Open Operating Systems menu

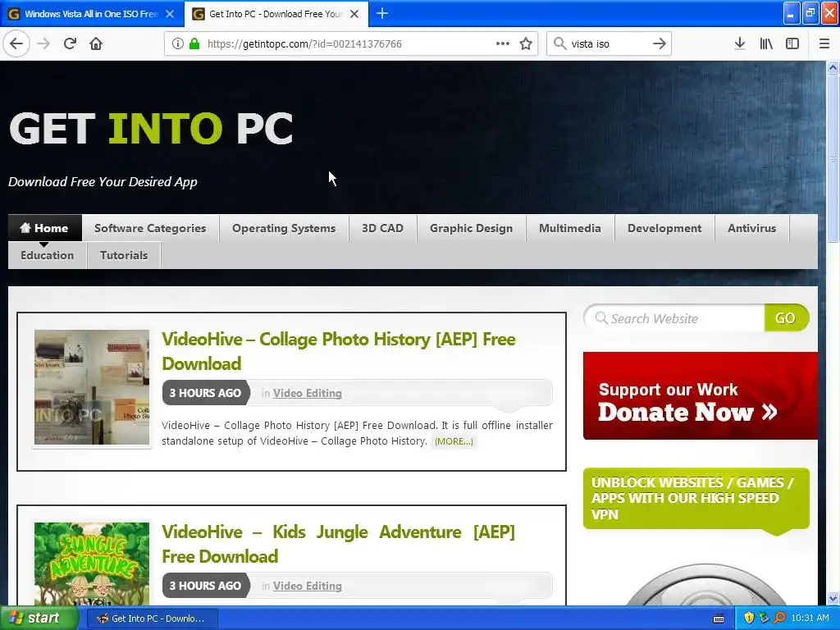pyautogui.click(x=284, y=228)
